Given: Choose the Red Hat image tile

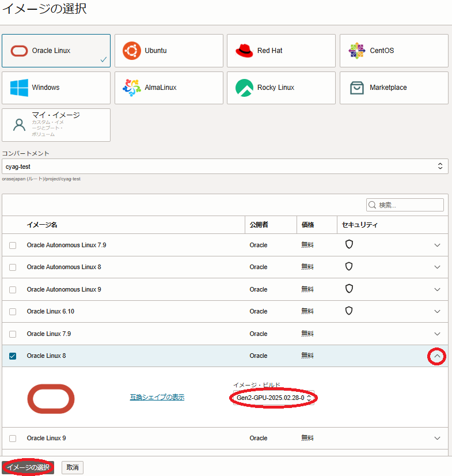Looking at the screenshot, I should [x=281, y=51].
